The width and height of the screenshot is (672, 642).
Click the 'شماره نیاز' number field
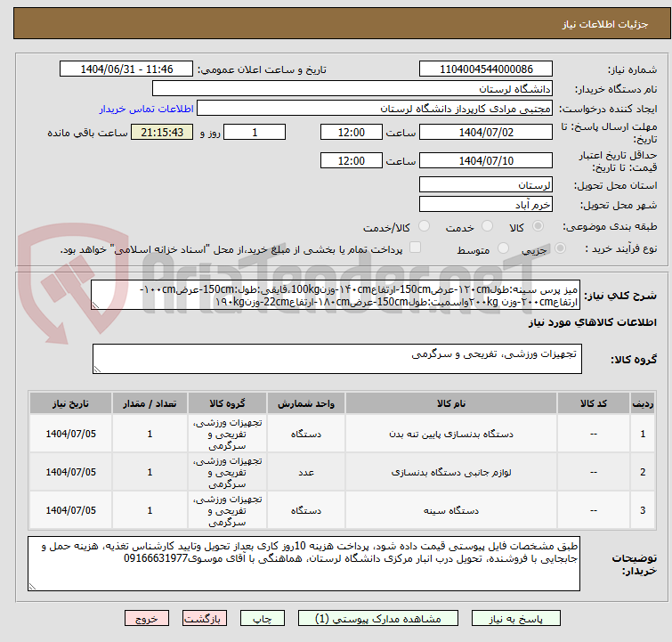point(487,69)
